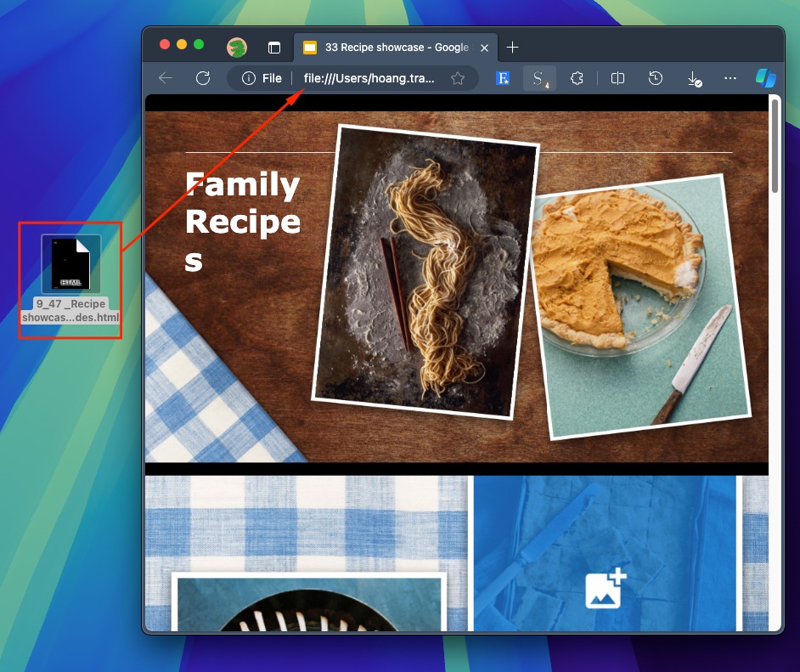Image resolution: width=800 pixels, height=672 pixels.
Task: Open the site information icon beside File
Action: [249, 78]
